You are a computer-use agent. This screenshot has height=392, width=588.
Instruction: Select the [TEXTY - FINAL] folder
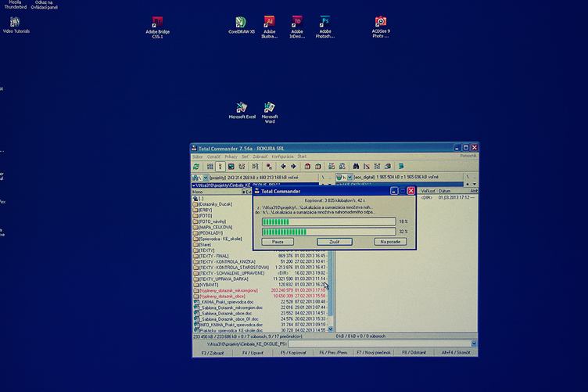(214, 255)
